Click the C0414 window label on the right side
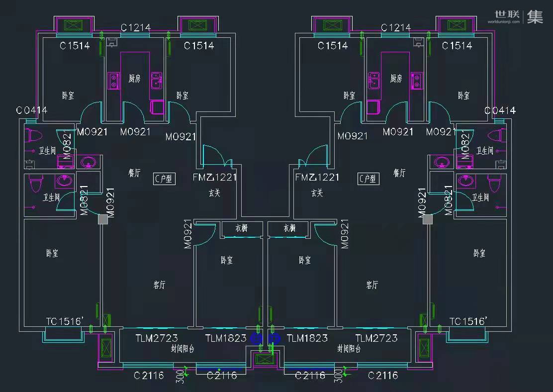The width and height of the screenshot is (553, 392). tap(500, 110)
